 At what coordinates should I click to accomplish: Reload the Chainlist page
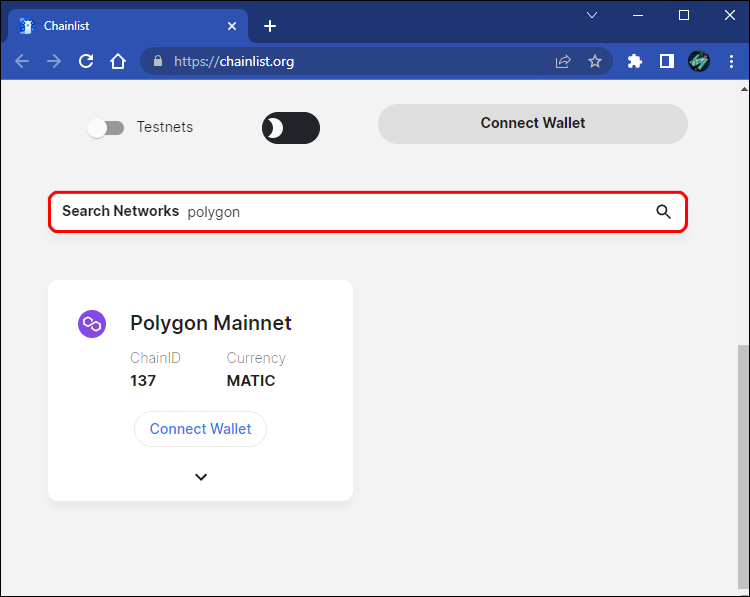[86, 61]
